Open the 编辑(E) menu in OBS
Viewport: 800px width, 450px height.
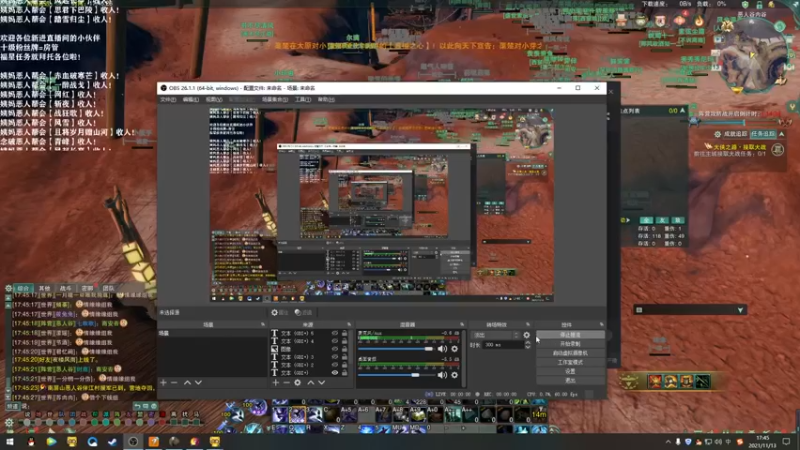(191, 99)
